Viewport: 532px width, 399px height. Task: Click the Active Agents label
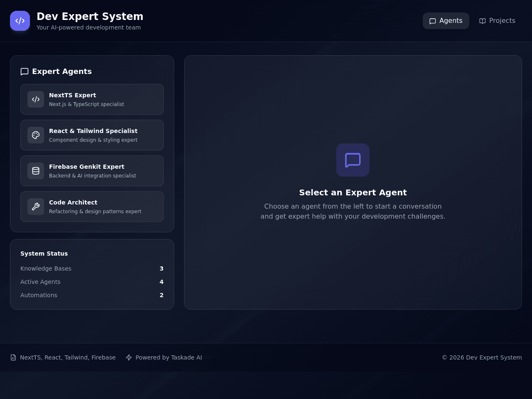click(x=40, y=282)
